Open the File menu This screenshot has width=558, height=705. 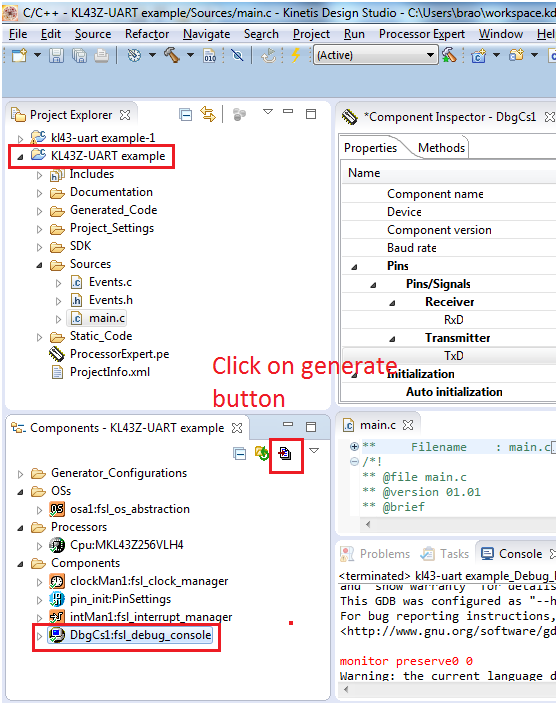tap(18, 34)
